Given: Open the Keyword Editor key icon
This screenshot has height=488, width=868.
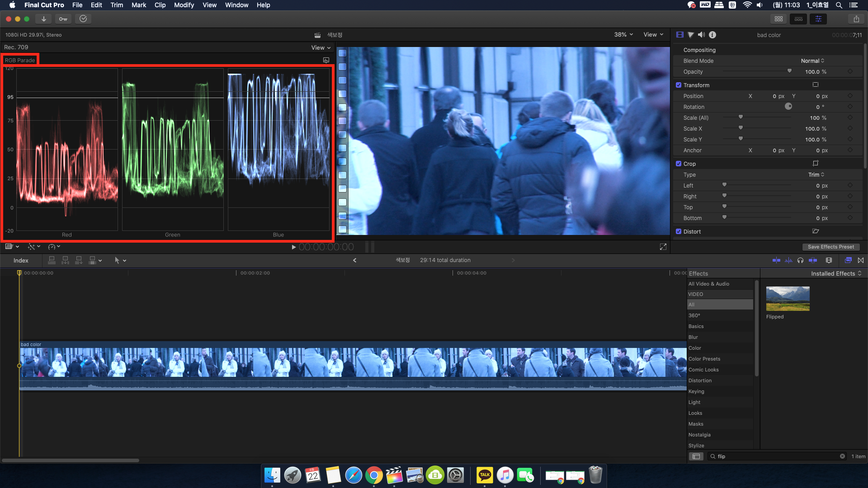Looking at the screenshot, I should (63, 19).
